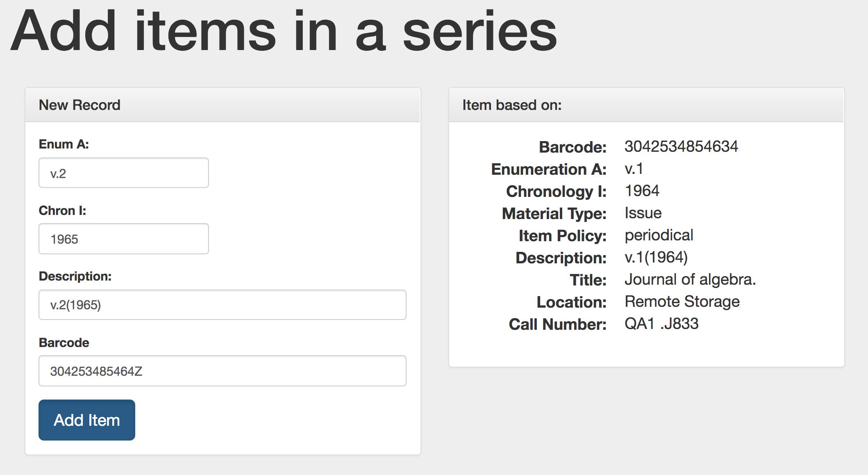
Task: Click the Enumeration A value v.1
Action: point(634,169)
